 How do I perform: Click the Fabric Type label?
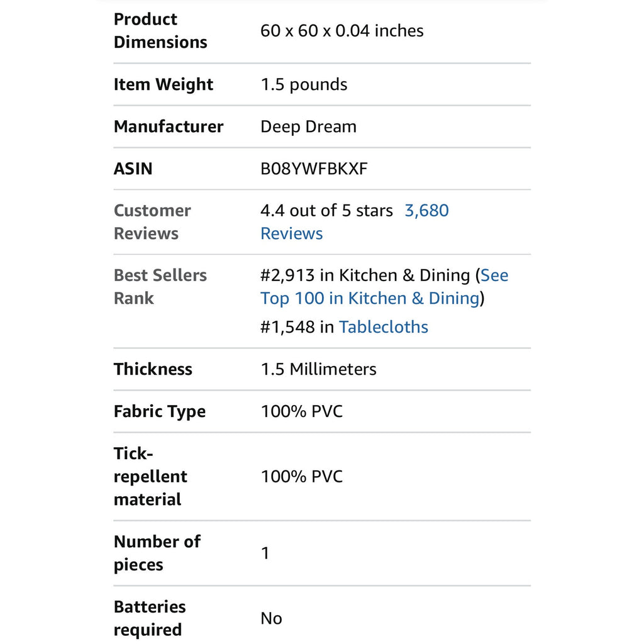click(x=159, y=411)
